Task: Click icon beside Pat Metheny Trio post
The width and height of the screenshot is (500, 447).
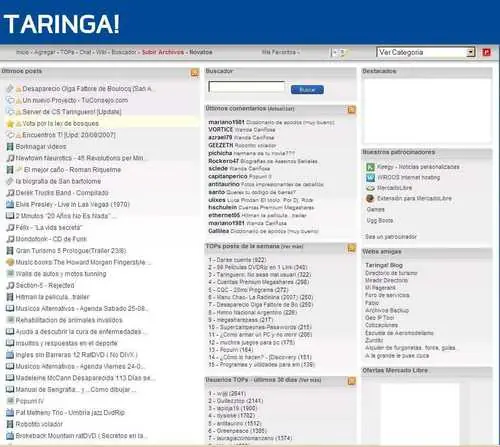Action: click(x=10, y=413)
